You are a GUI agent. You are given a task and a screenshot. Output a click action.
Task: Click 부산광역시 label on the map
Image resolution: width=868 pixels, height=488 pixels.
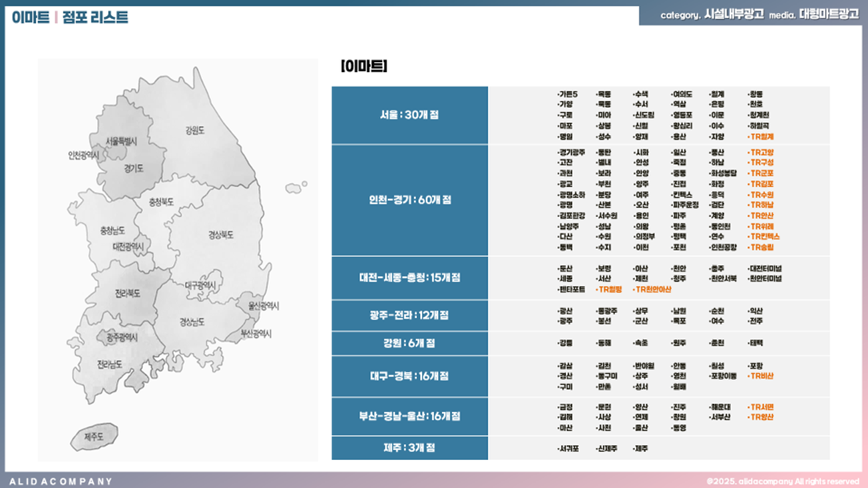tap(256, 332)
